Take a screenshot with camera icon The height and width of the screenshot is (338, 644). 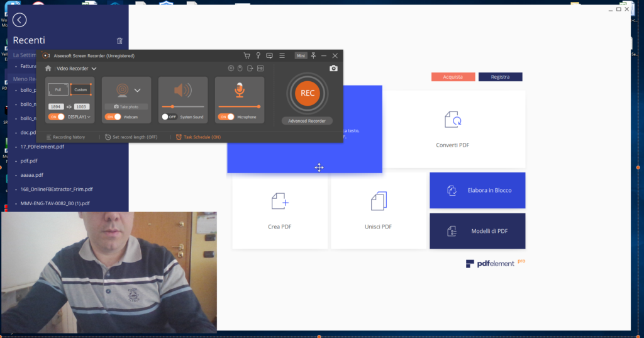tap(333, 68)
